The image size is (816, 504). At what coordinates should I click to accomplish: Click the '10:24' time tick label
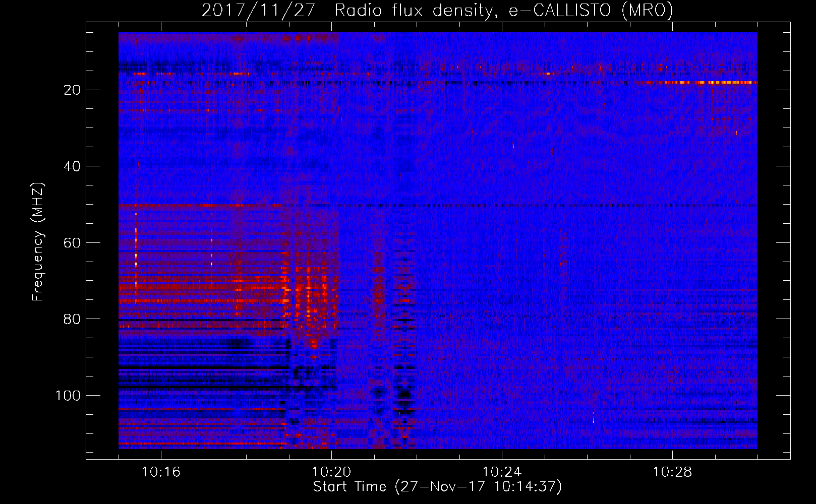502,472
